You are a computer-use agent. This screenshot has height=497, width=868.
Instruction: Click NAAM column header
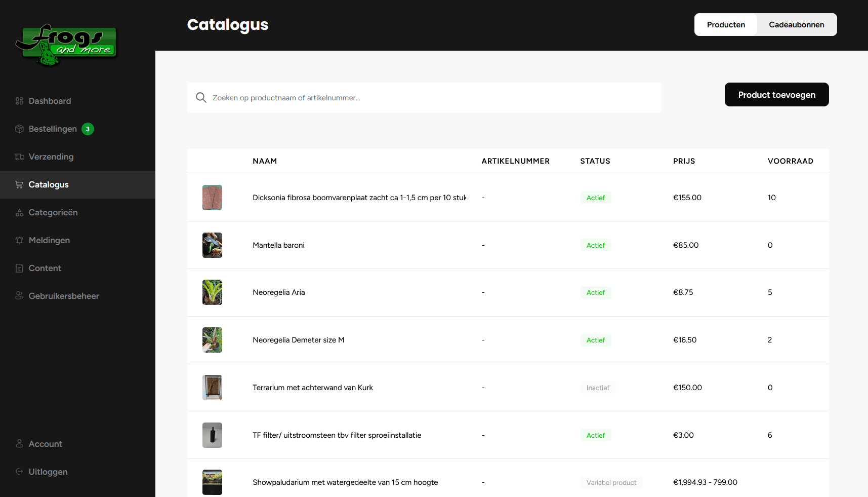[265, 161]
